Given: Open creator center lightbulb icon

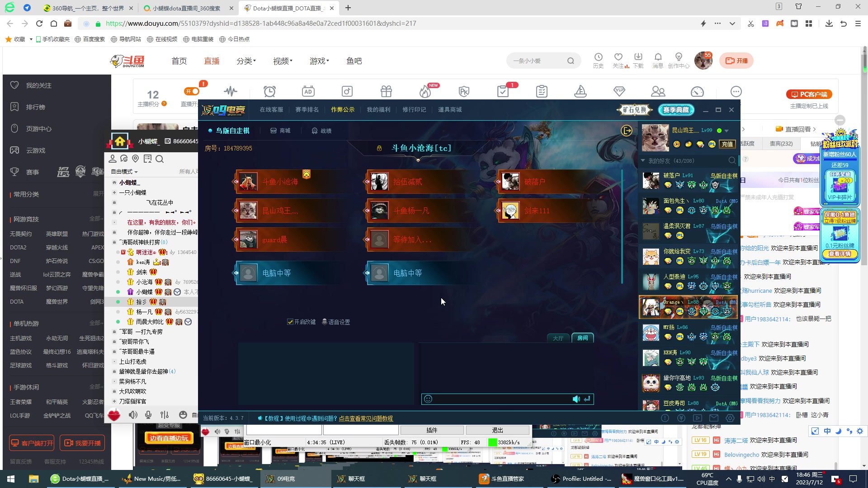Looking at the screenshot, I should pyautogui.click(x=678, y=57).
